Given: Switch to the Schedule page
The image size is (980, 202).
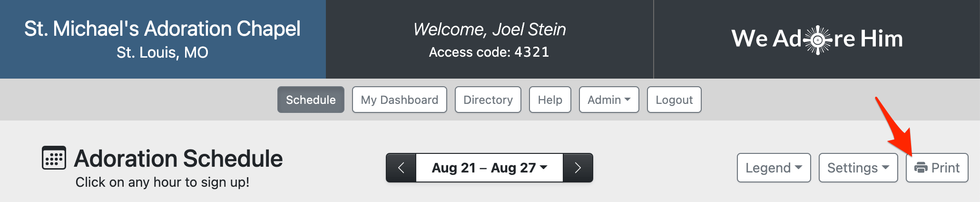Looking at the screenshot, I should click(x=311, y=100).
